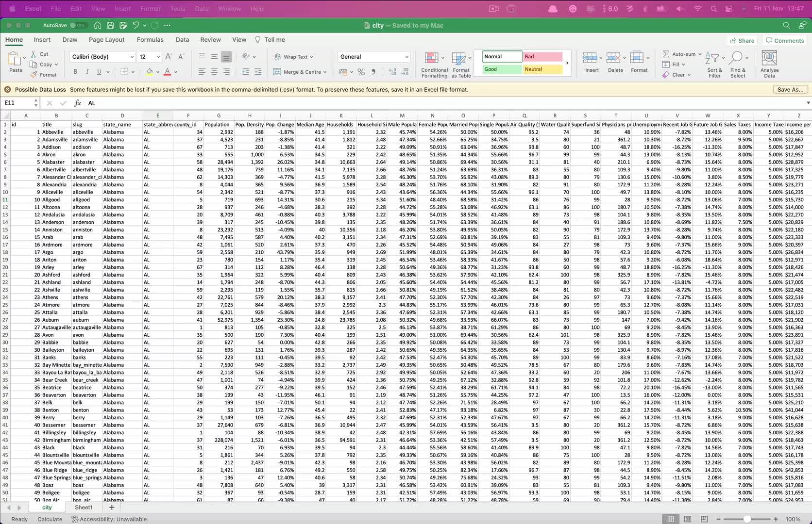Click the text orientation icon
This screenshot has height=524, width=812.
[x=246, y=57]
